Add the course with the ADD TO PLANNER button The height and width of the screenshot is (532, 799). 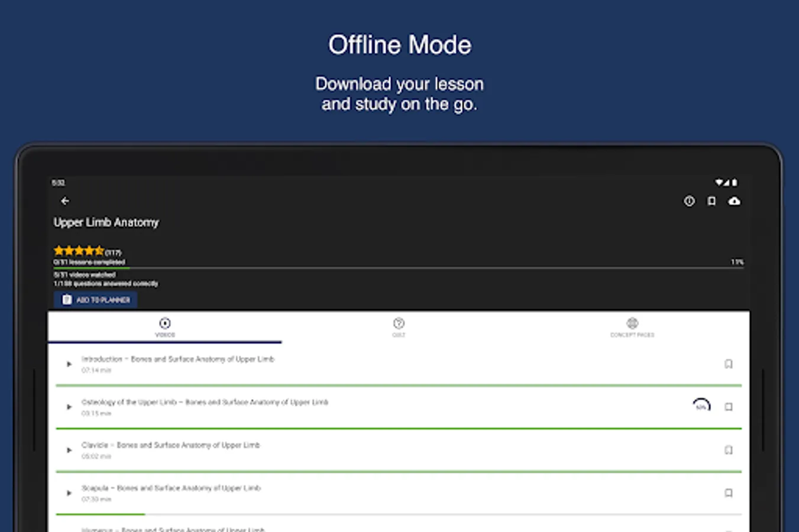[96, 300]
